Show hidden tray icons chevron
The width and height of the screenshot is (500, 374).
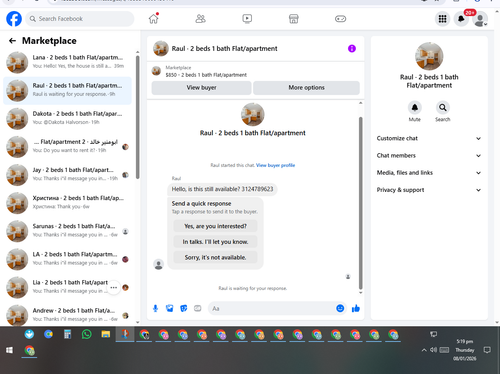pos(424,350)
